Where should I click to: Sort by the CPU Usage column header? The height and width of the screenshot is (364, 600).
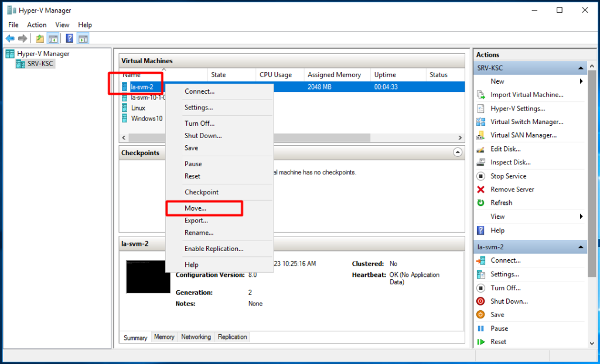pyautogui.click(x=279, y=75)
